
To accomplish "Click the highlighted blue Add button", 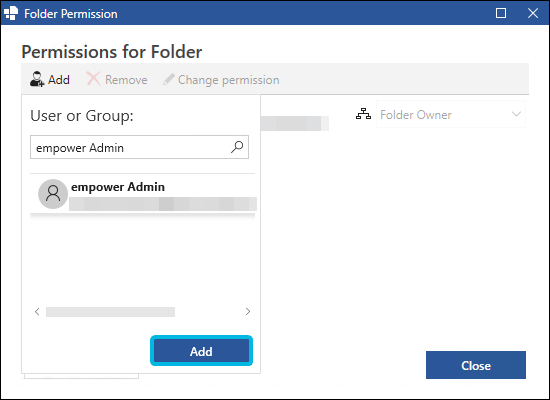I will click(x=201, y=351).
